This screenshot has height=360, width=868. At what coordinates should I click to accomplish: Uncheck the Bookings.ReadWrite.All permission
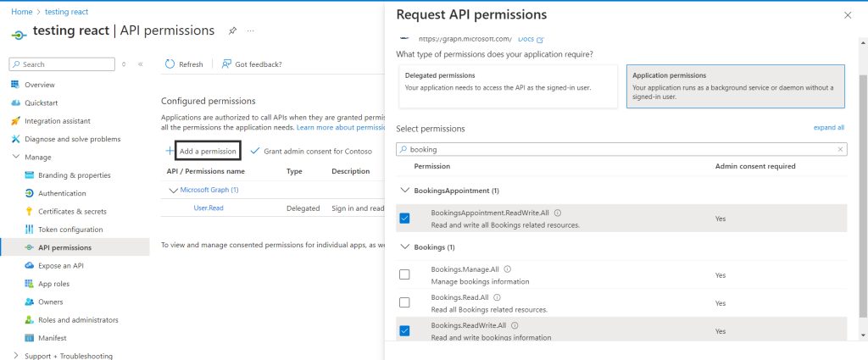(x=404, y=330)
